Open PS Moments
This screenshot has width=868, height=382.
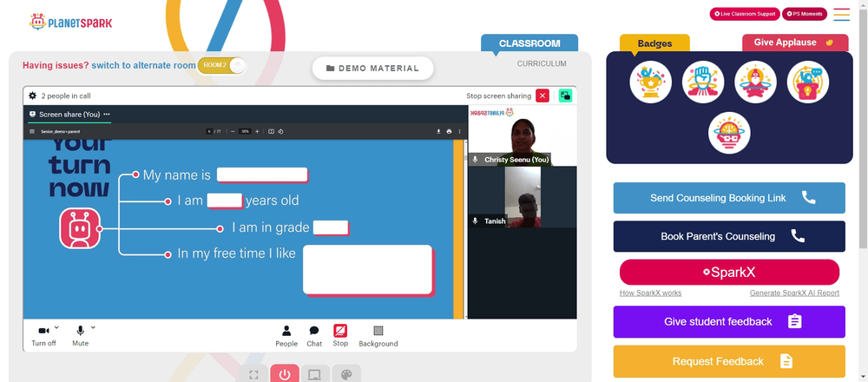point(805,14)
